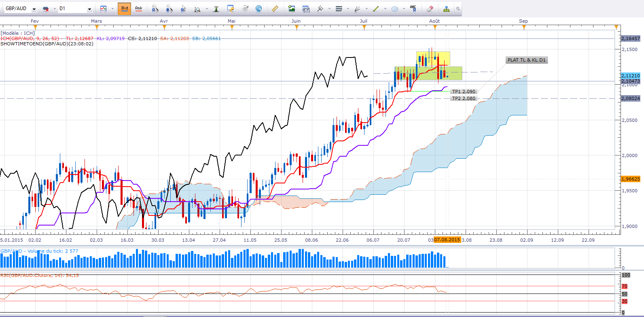
Task: Select the green trend line drawing tool
Action: point(376,9)
